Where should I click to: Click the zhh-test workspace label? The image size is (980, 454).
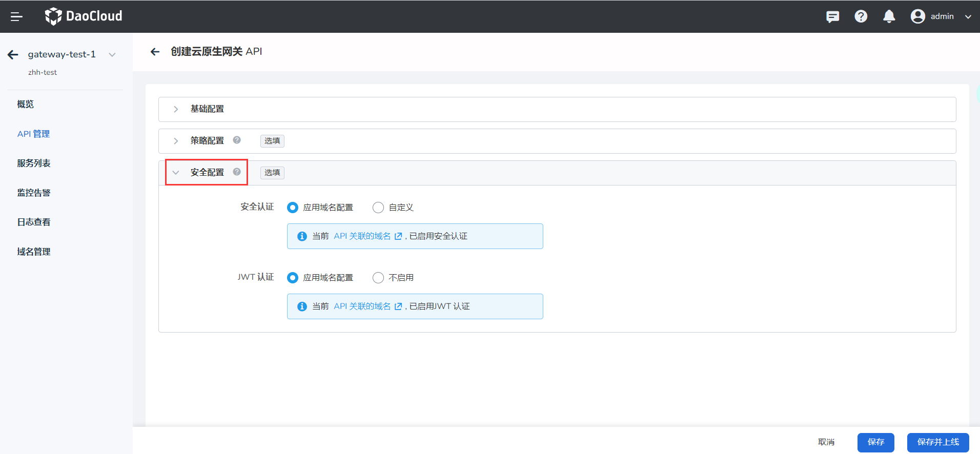(x=43, y=72)
